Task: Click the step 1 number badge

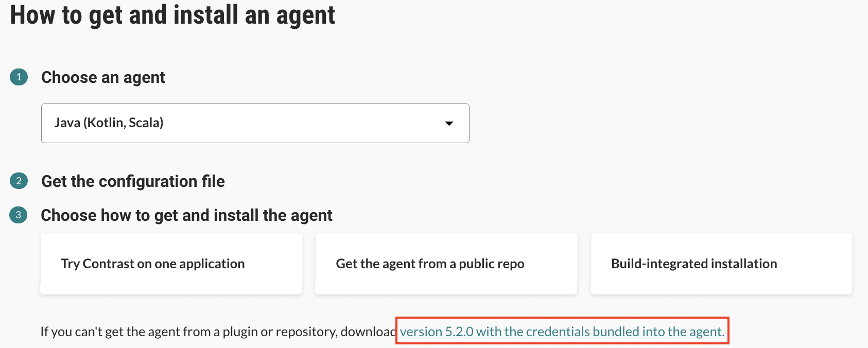Action: [x=19, y=77]
